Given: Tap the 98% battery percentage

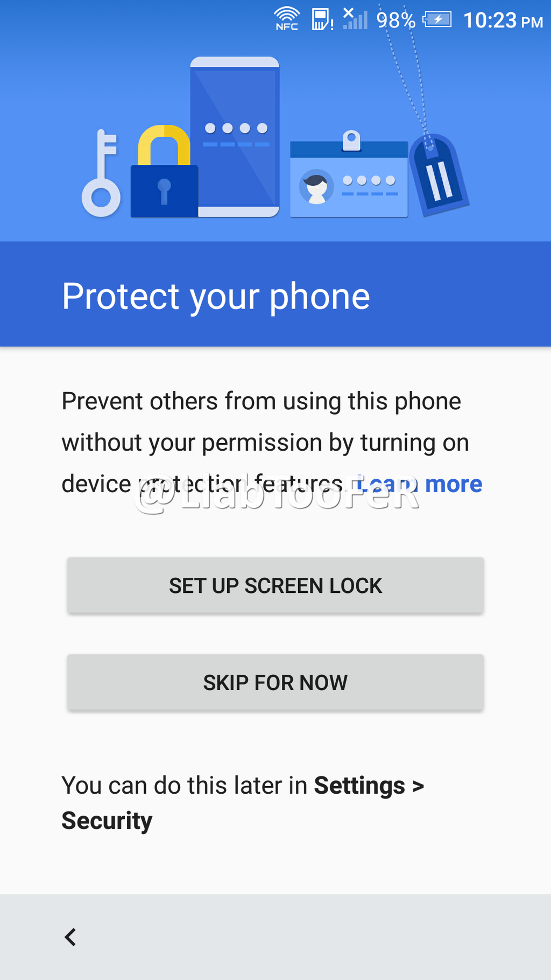Looking at the screenshot, I should point(395,20).
